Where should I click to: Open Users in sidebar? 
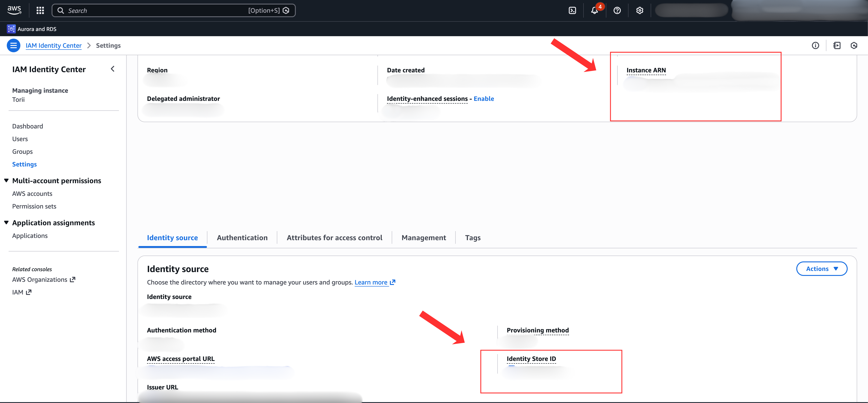click(x=20, y=139)
